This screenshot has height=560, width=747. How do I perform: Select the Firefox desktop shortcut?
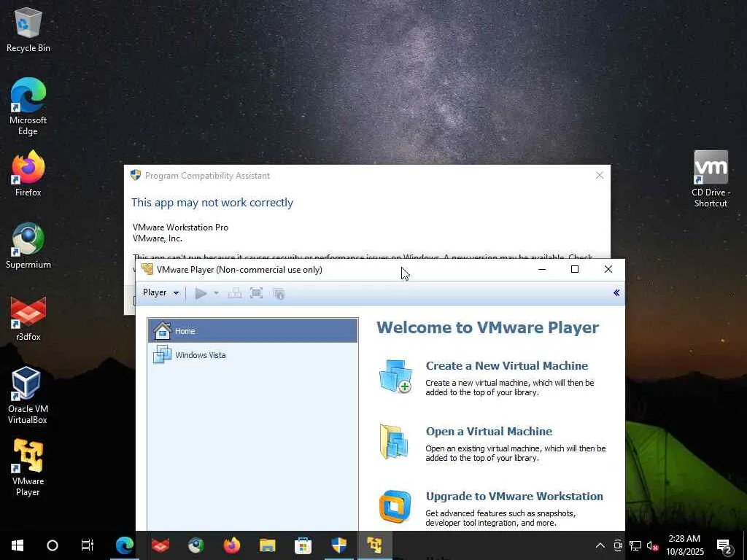[x=28, y=174]
